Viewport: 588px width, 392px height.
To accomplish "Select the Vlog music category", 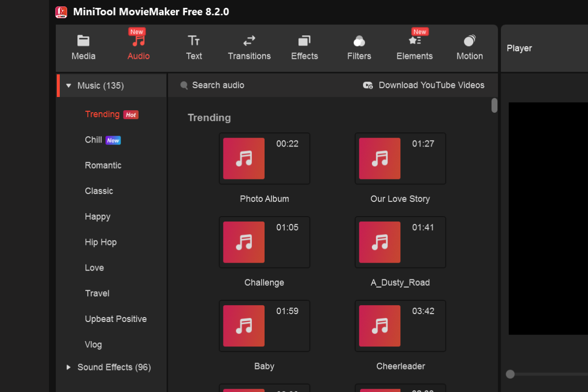I will coord(93,344).
